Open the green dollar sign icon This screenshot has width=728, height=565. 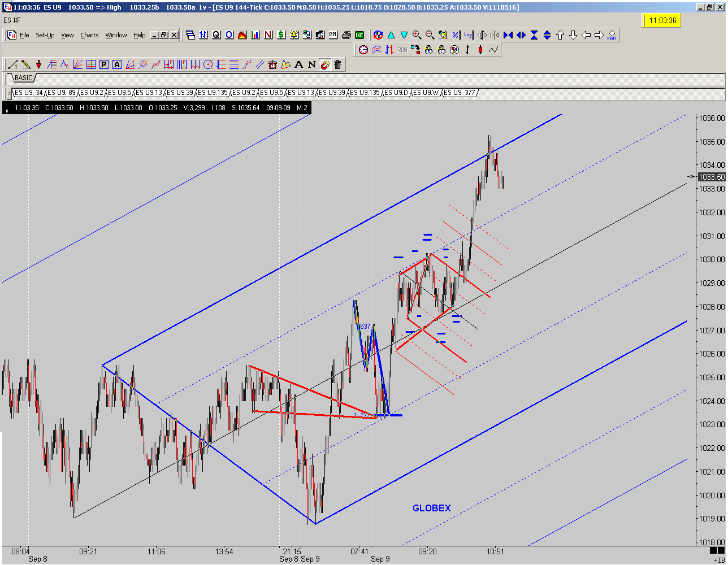point(281,35)
